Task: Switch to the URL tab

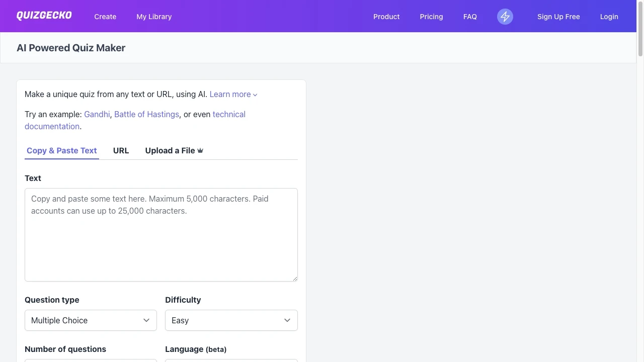Action: pos(121,150)
